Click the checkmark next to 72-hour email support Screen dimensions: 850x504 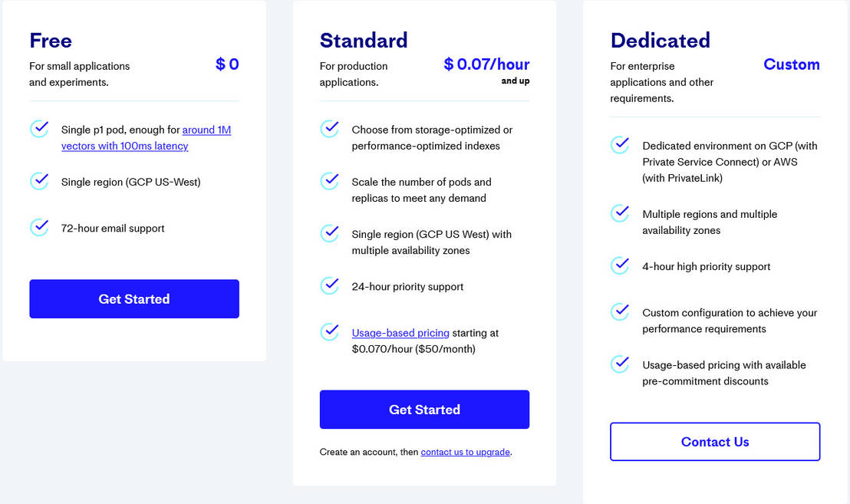pos(39,228)
